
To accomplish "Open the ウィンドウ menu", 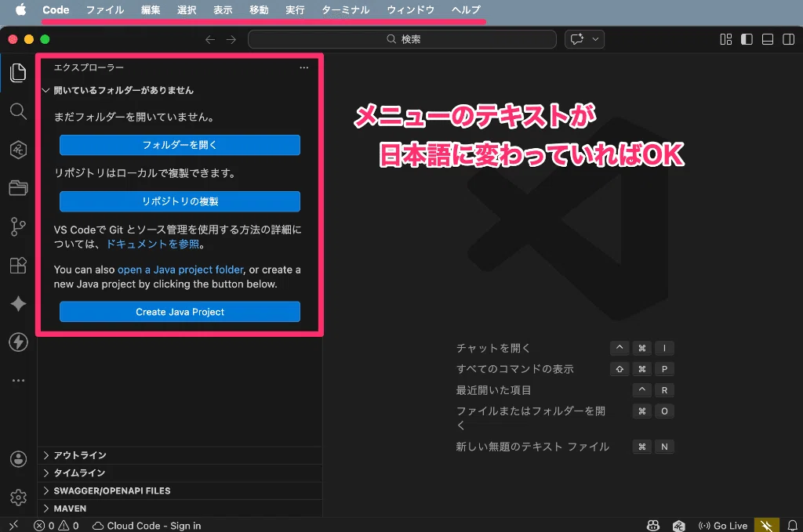I will 411,9.
